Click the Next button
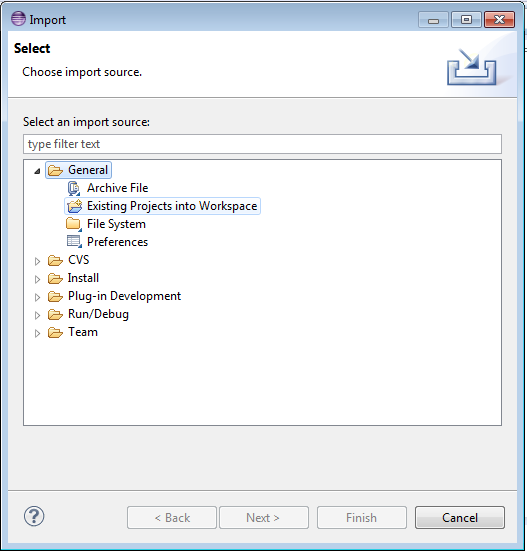The image size is (527, 551). 264,518
